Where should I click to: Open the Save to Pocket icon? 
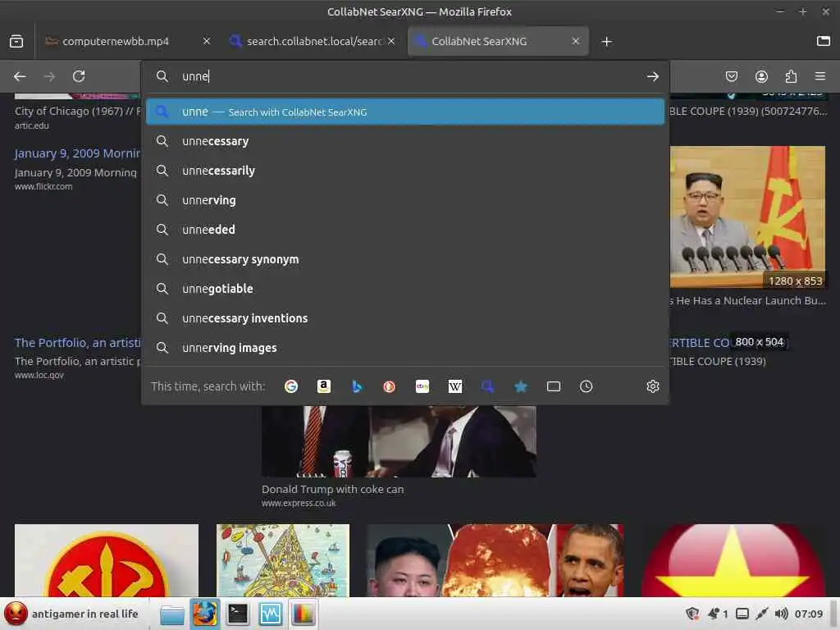click(731, 76)
